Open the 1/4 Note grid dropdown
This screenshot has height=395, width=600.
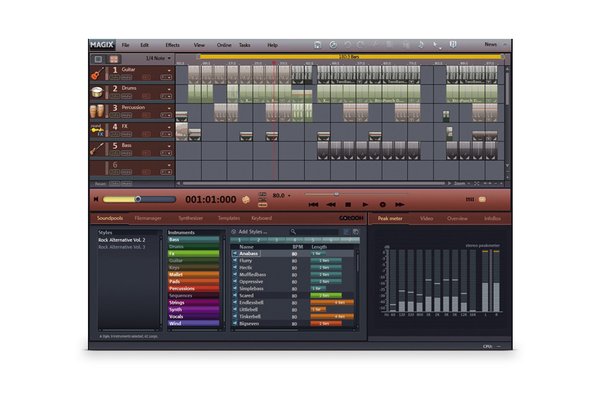[158, 58]
